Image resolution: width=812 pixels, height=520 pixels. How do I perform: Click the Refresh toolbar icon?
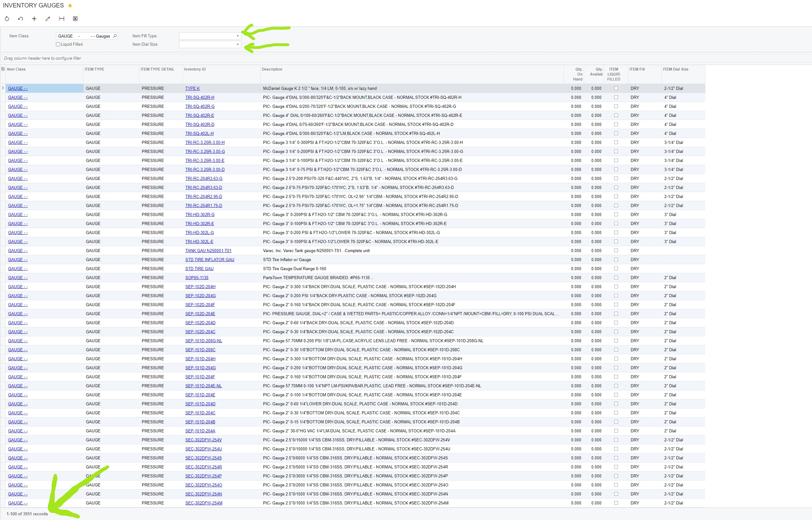7,19
